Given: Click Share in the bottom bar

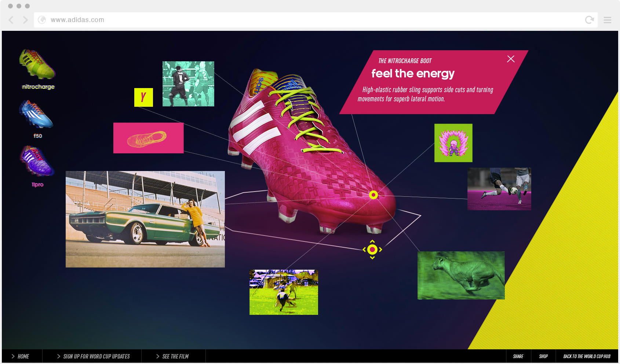Looking at the screenshot, I should [518, 356].
